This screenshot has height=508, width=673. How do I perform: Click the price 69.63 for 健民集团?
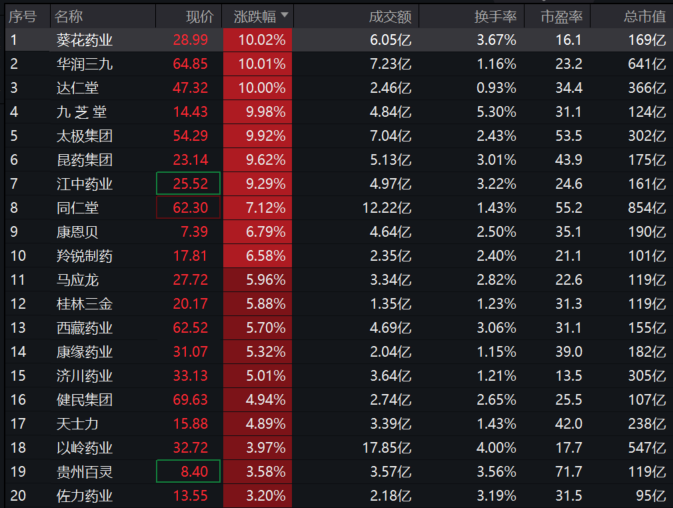190,400
